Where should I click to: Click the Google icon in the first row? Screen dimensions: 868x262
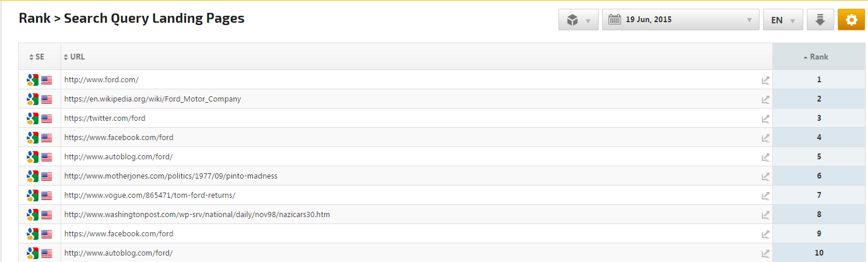click(x=33, y=80)
